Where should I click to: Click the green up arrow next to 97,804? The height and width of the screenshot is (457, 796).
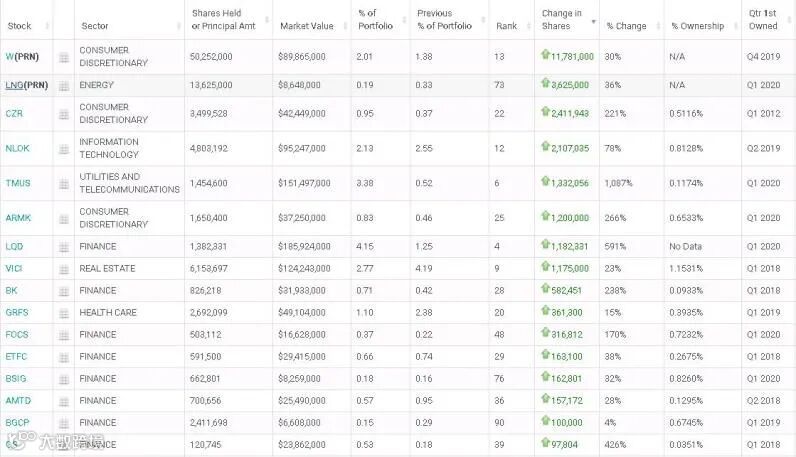click(x=546, y=442)
